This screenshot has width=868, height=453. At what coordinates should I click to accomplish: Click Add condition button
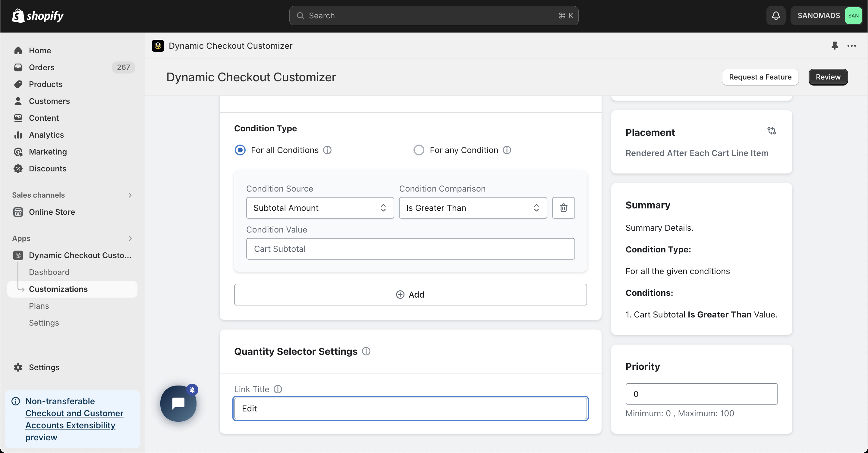(410, 294)
